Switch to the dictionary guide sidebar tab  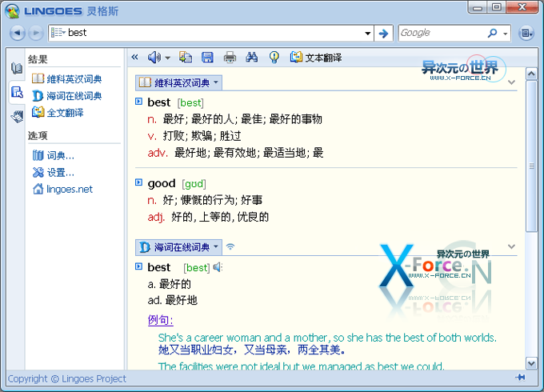17,68
